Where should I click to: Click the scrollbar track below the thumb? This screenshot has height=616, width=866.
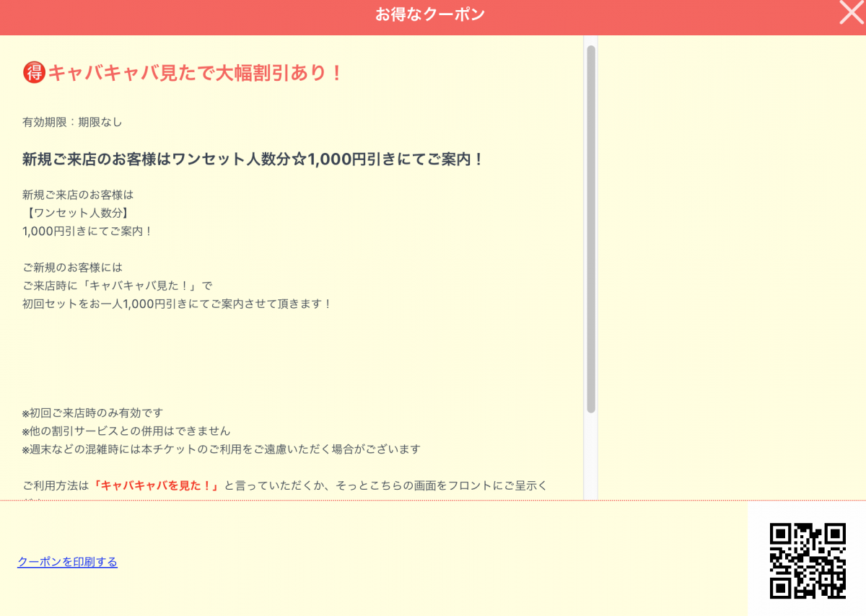click(591, 454)
